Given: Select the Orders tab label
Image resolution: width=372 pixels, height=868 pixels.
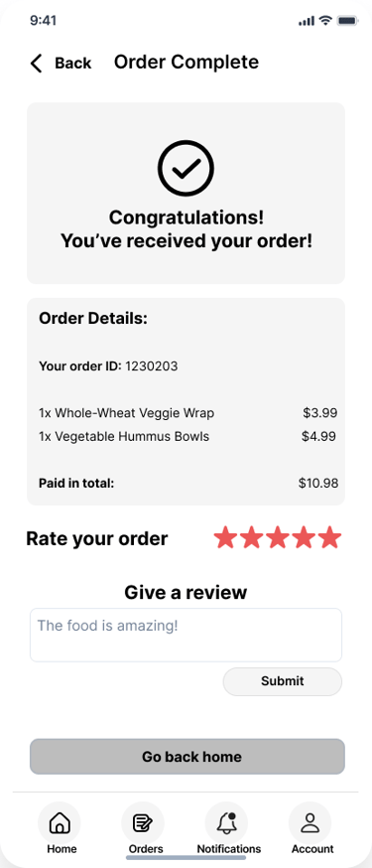Looking at the screenshot, I should [146, 848].
